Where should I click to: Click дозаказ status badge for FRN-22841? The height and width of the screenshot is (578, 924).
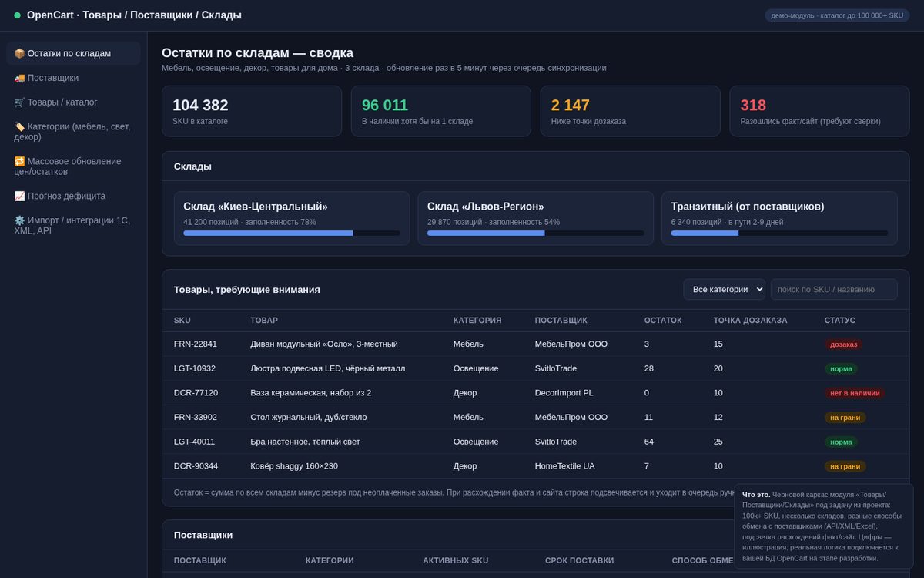click(843, 344)
